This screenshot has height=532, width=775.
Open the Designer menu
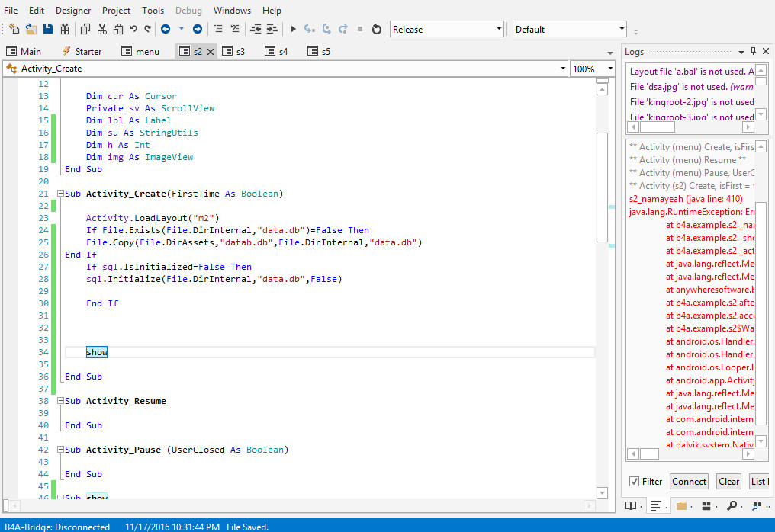click(x=73, y=11)
